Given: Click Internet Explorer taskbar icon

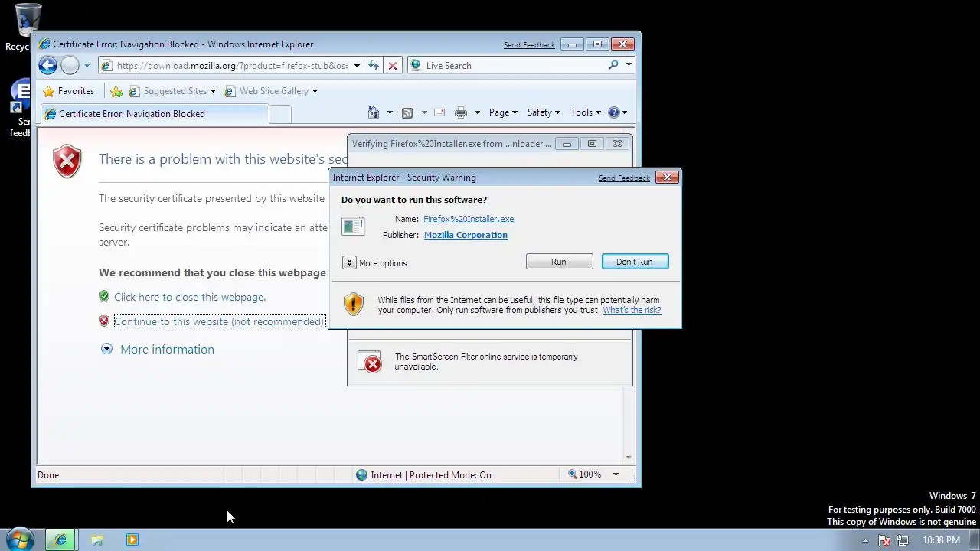Looking at the screenshot, I should 60,540.
